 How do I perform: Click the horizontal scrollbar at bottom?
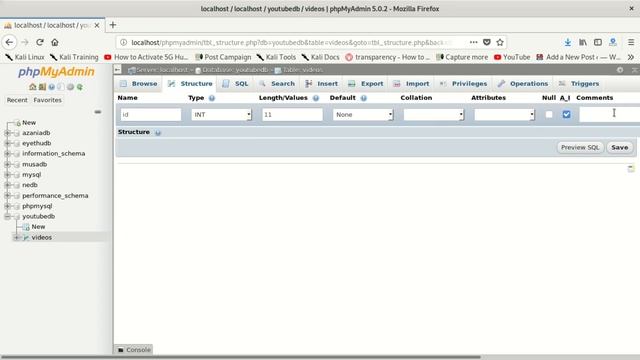pyautogui.click(x=241, y=357)
